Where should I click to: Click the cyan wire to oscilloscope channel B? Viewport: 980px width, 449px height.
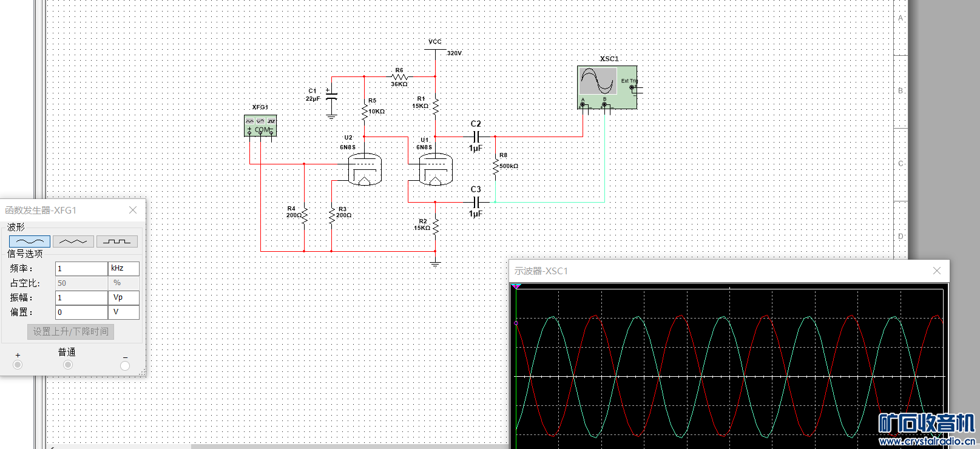(x=604, y=158)
